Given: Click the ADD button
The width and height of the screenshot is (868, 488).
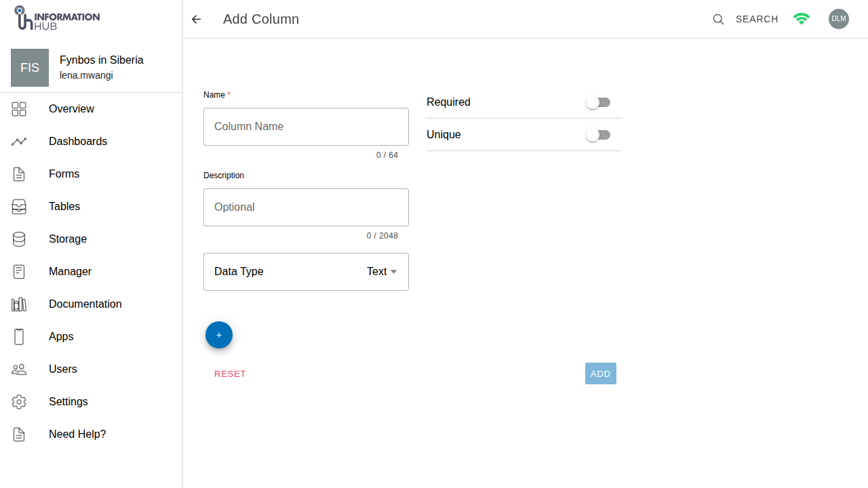Looking at the screenshot, I should 601,373.
